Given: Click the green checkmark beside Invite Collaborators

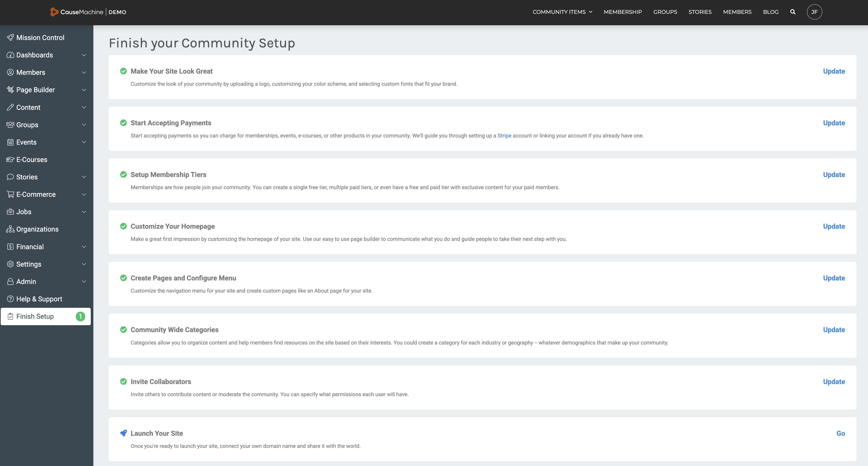Looking at the screenshot, I should (124, 381).
